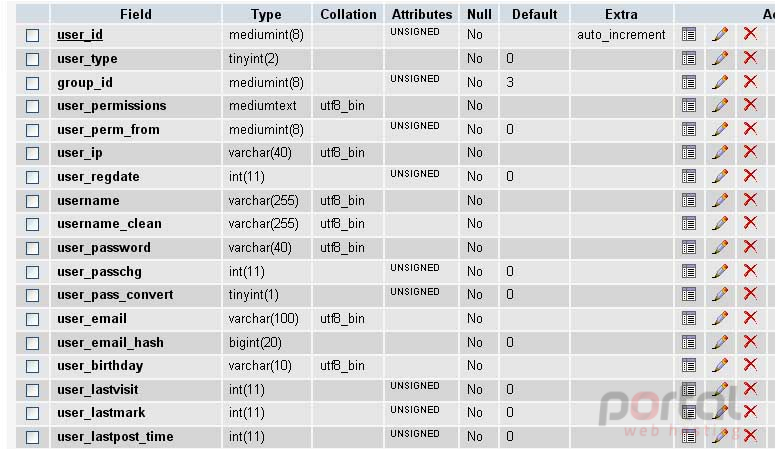
Task: Select the user_regdate row checkbox
Action: (33, 177)
